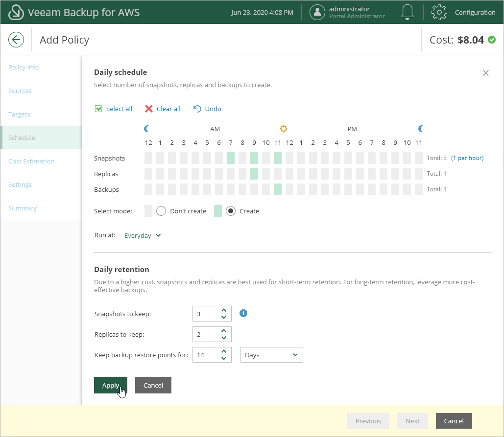Click the Apply button
504x437 pixels.
click(x=111, y=385)
